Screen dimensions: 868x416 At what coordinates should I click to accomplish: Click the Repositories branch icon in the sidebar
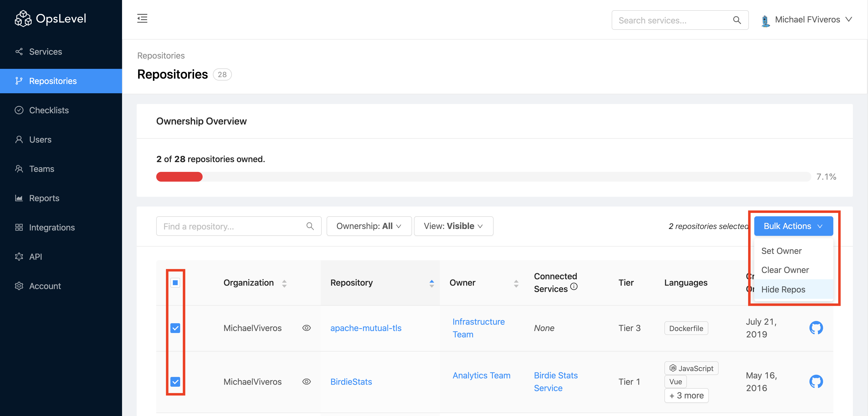tap(19, 81)
